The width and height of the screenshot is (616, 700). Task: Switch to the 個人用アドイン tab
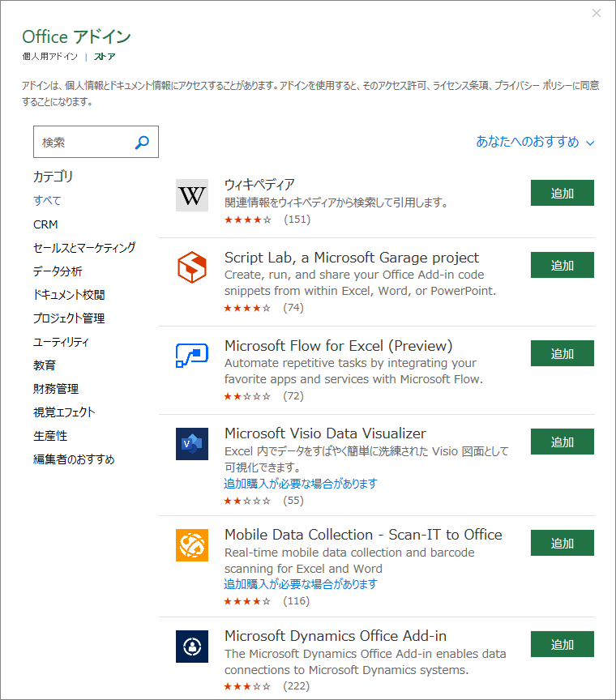(x=50, y=56)
